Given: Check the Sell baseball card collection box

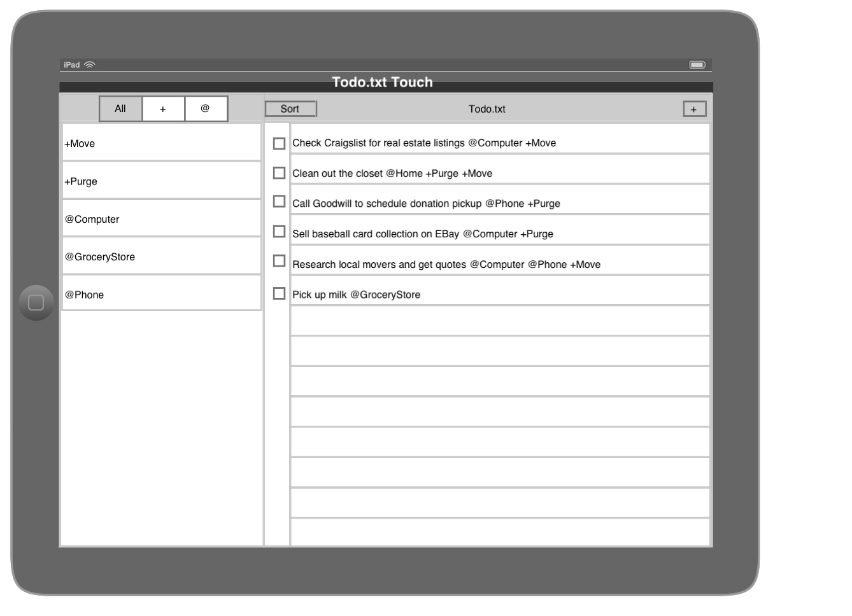Looking at the screenshot, I should pos(279,232).
